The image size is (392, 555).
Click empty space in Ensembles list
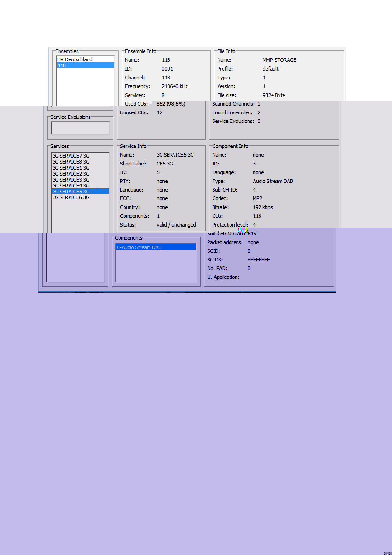(x=85, y=85)
